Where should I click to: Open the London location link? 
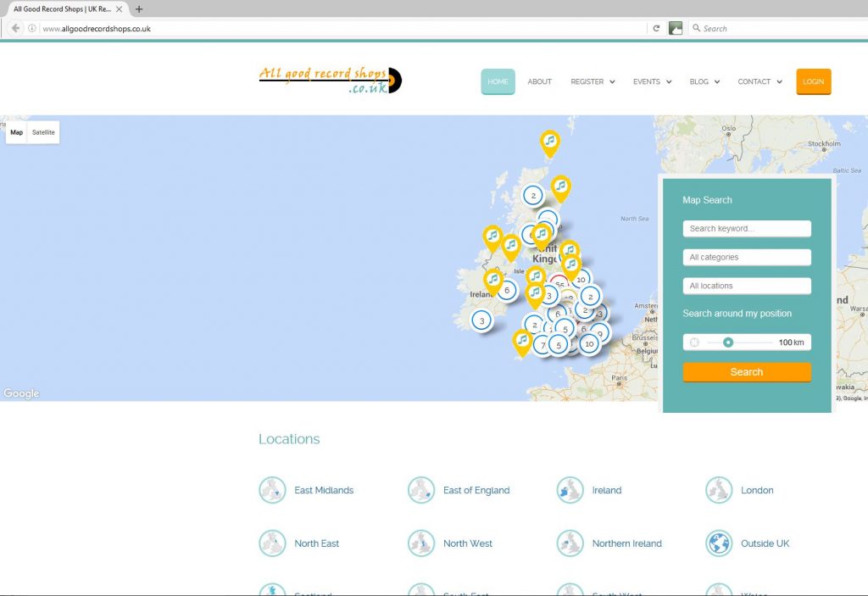coord(757,490)
